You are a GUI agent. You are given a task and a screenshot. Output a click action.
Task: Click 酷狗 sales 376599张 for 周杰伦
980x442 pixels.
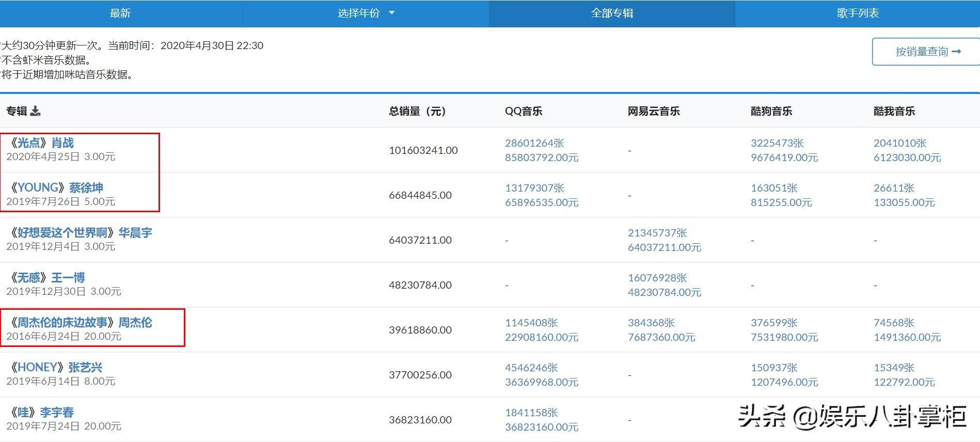[774, 323]
